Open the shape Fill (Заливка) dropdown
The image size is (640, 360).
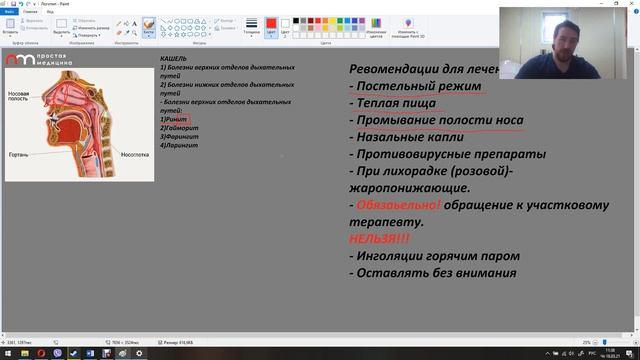tap(225, 28)
